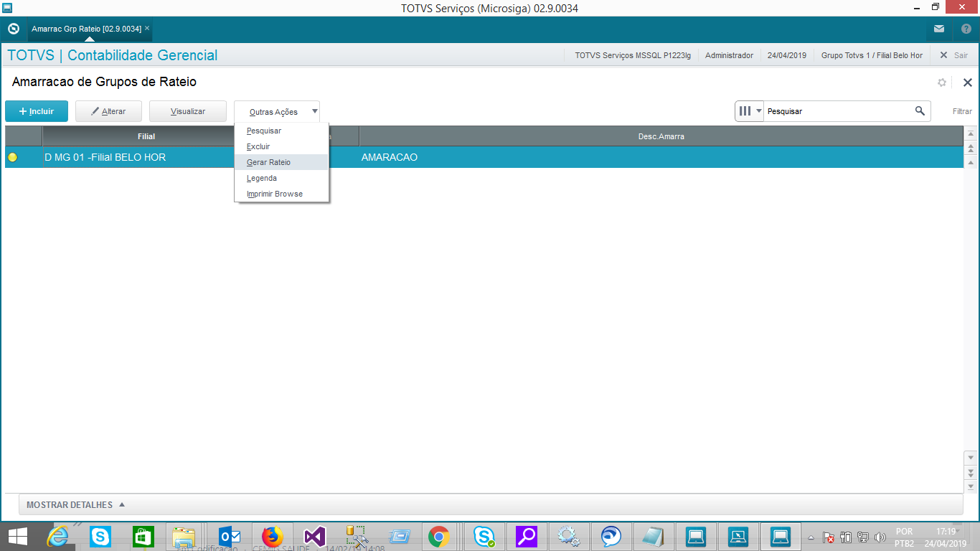Click the yellow status dot on the AMARACAO row

[x=12, y=157]
